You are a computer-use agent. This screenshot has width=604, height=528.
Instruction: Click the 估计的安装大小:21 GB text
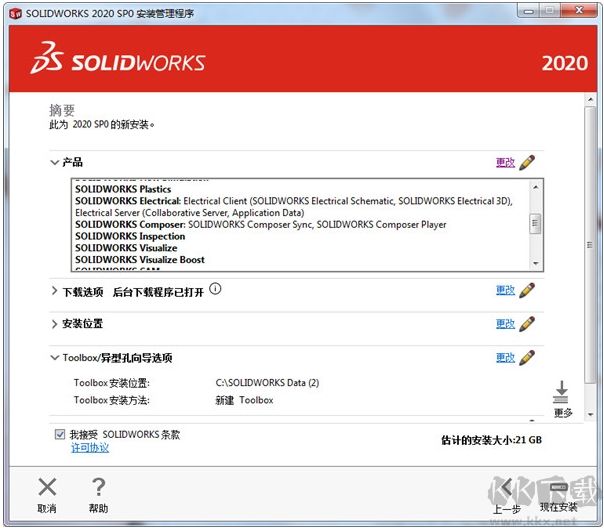pos(491,440)
